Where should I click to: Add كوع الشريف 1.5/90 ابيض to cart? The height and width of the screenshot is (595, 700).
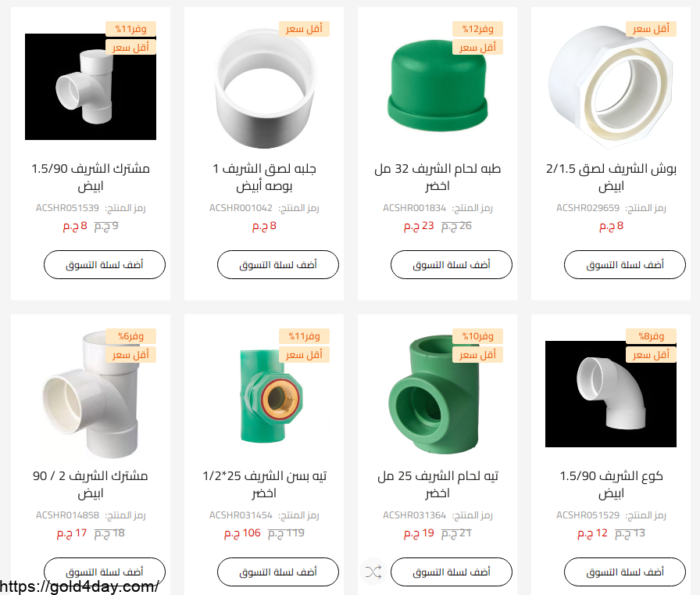point(625,572)
